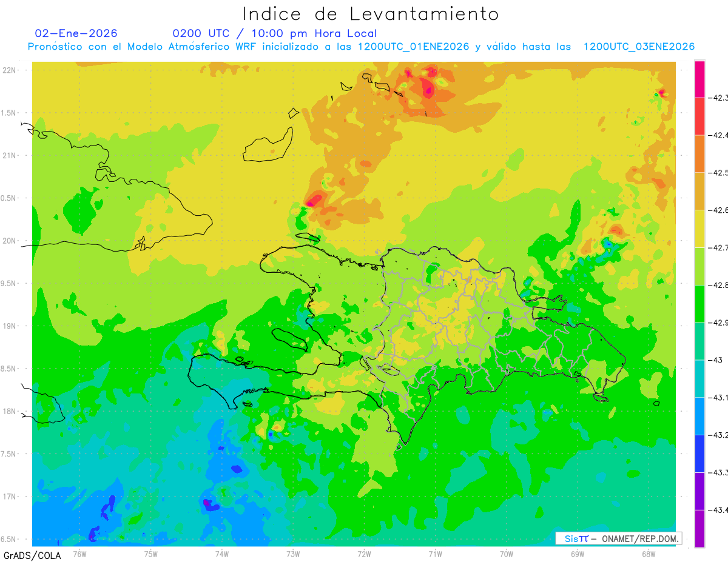728x562 pixels.
Task: Click the violet swatch at the scale bottom
Action: (x=699, y=529)
